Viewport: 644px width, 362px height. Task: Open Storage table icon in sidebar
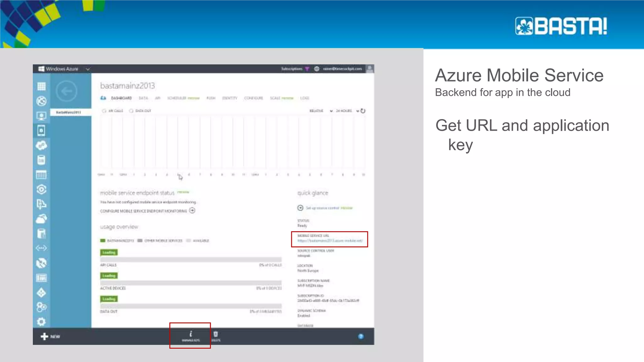(41, 175)
